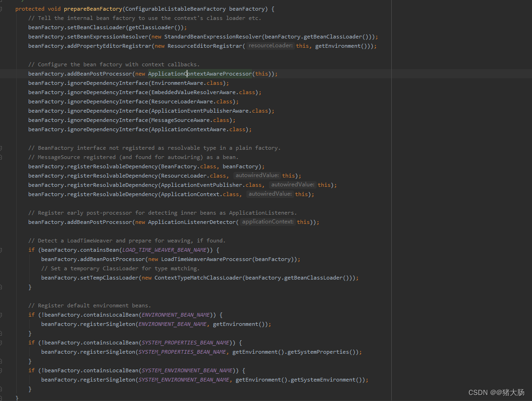Click ApplicationEventPublisherAware.class argument
This screenshot has width=532, height=401.
(210, 111)
